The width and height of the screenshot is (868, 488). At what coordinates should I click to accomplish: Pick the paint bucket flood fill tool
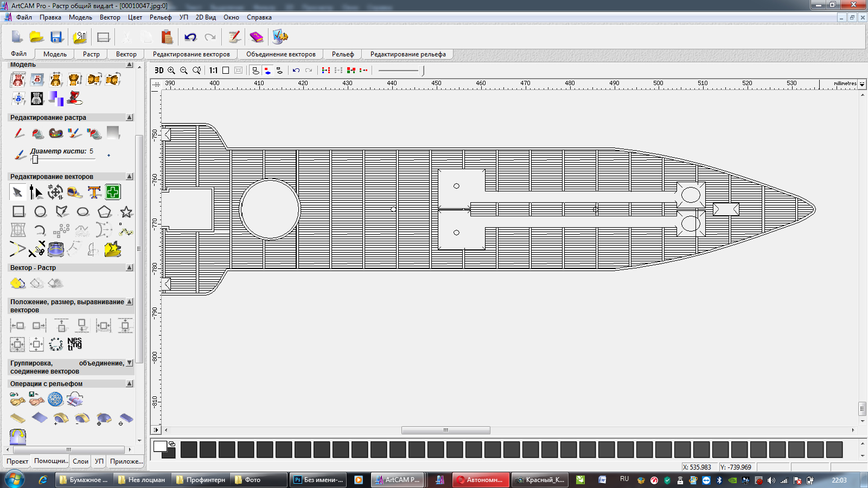tap(37, 133)
